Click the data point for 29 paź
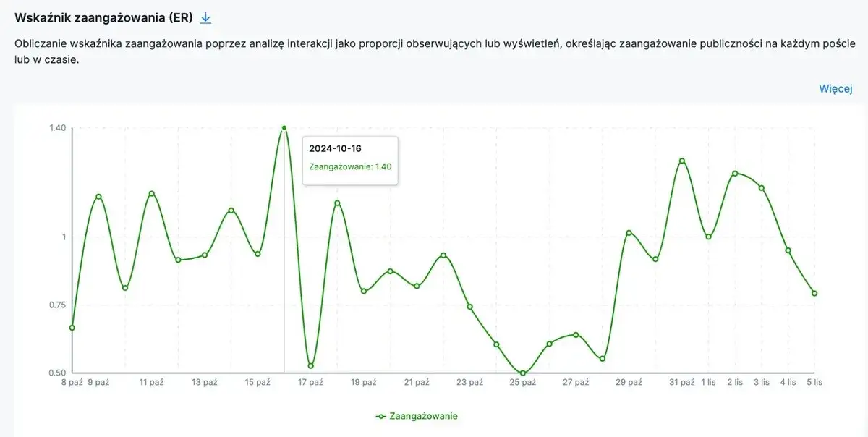Screen dimensions: 868x437 click(629, 232)
